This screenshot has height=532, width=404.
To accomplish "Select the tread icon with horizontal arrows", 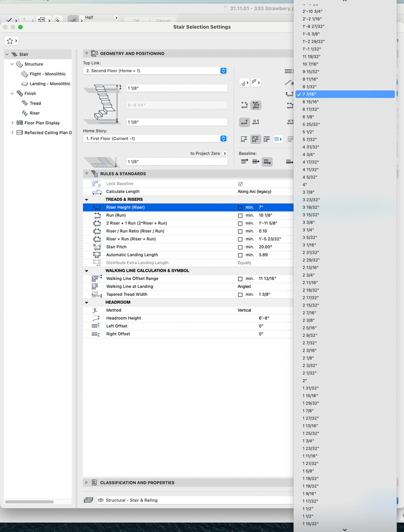I will coord(244,105).
